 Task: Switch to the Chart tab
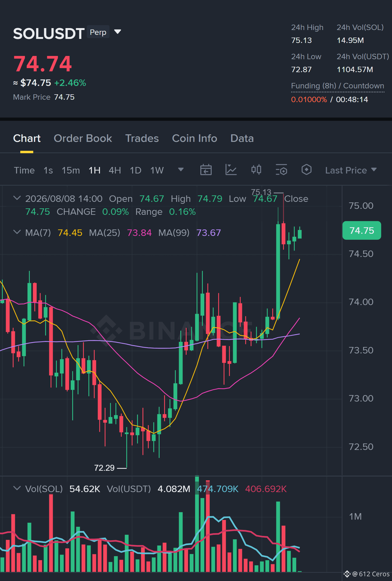(27, 138)
